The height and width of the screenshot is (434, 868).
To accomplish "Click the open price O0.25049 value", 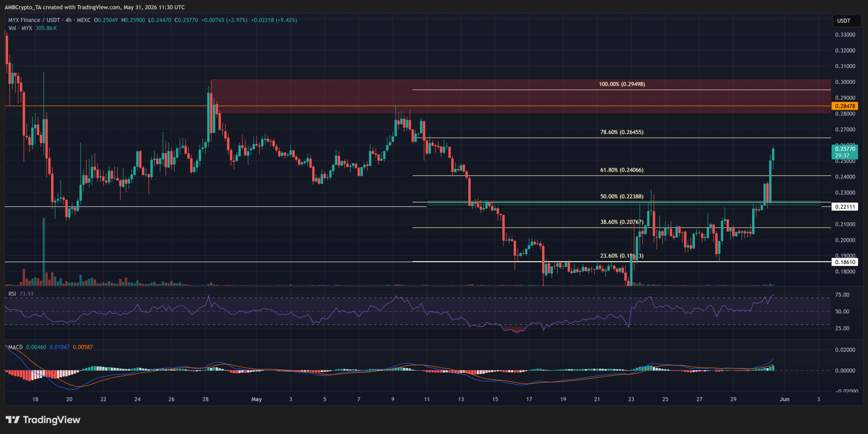I will (x=106, y=20).
